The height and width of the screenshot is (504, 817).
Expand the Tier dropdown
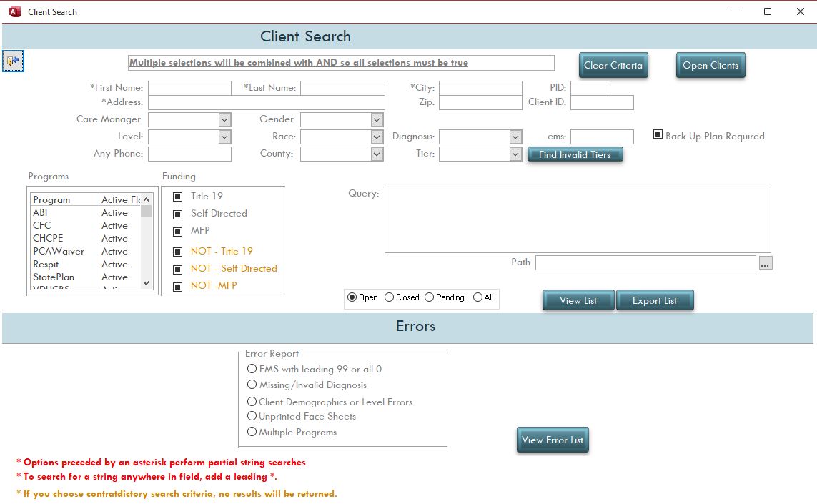(x=515, y=154)
